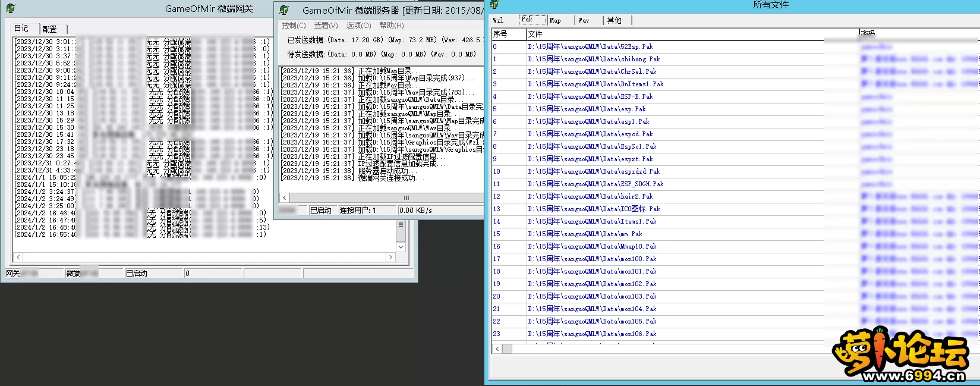Click server log horizontal scrollbar left arrow
Image resolution: width=980 pixels, height=386 pixels.
[285, 197]
